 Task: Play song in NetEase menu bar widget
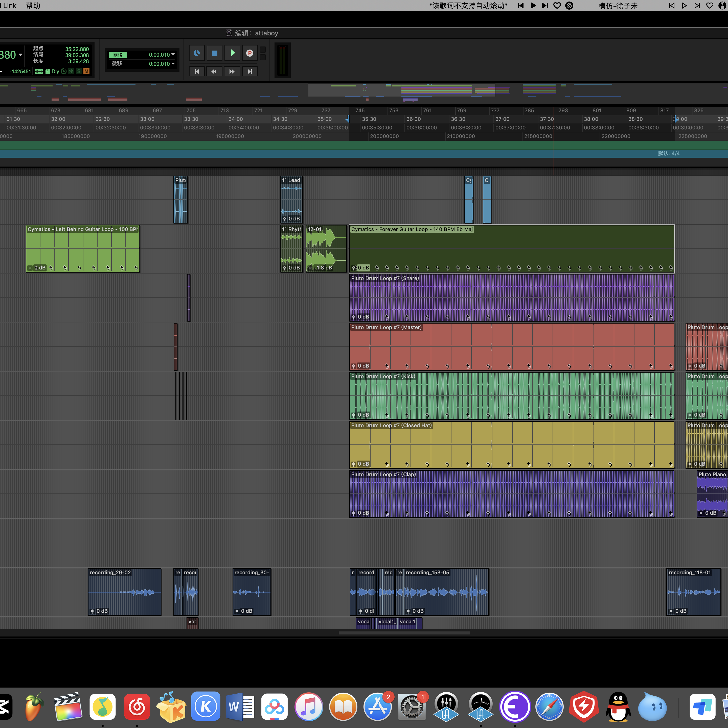coord(533,6)
